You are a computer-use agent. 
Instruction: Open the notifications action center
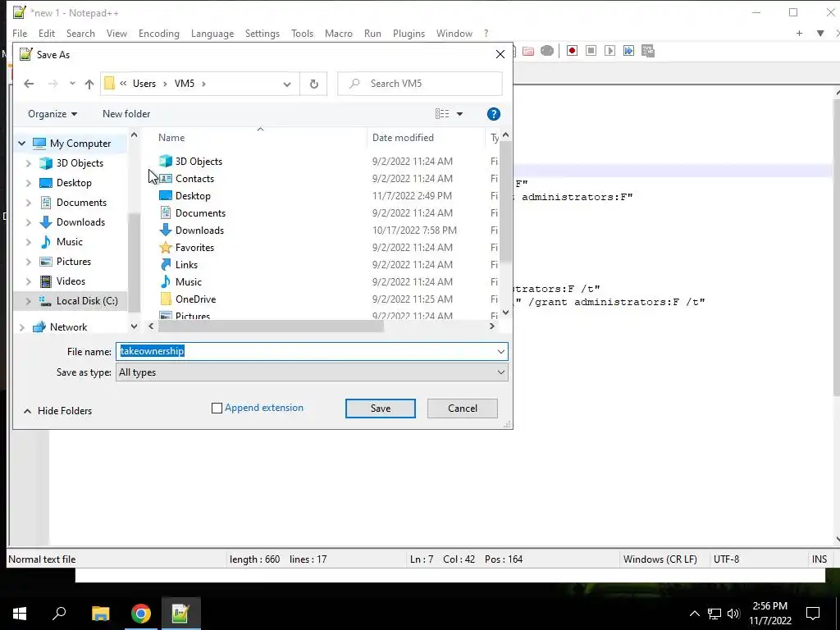tap(813, 614)
